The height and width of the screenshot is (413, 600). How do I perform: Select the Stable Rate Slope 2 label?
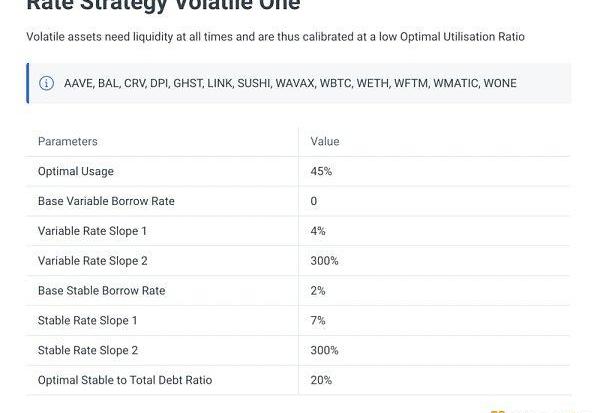88,351
